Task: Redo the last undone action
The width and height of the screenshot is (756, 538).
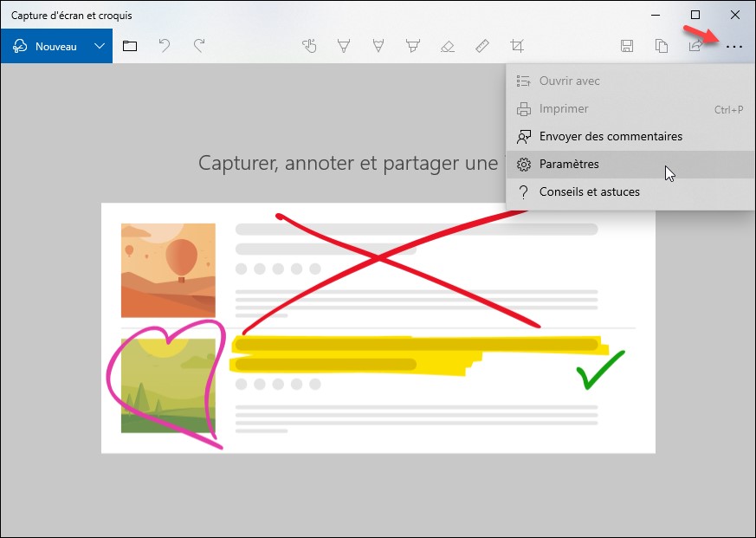Action: 199,46
